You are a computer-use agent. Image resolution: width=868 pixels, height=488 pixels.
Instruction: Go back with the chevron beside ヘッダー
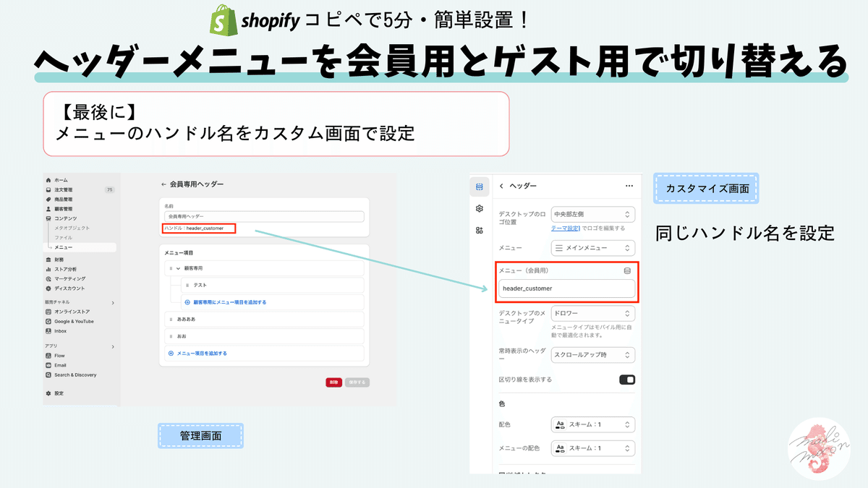(x=501, y=186)
